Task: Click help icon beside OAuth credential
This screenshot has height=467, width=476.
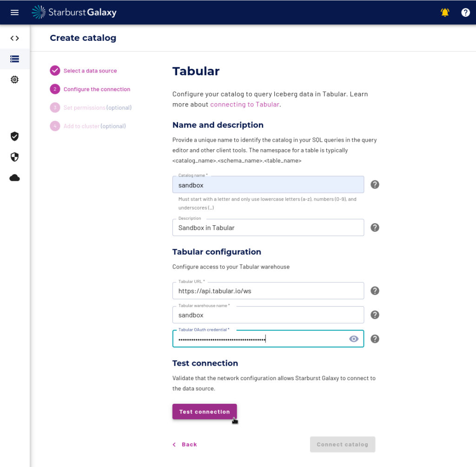Action: point(375,339)
